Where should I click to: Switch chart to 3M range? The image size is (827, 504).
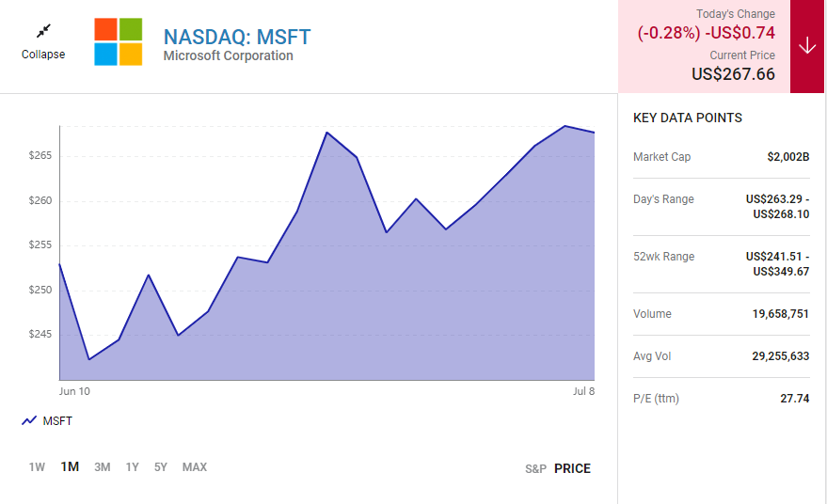point(103,467)
